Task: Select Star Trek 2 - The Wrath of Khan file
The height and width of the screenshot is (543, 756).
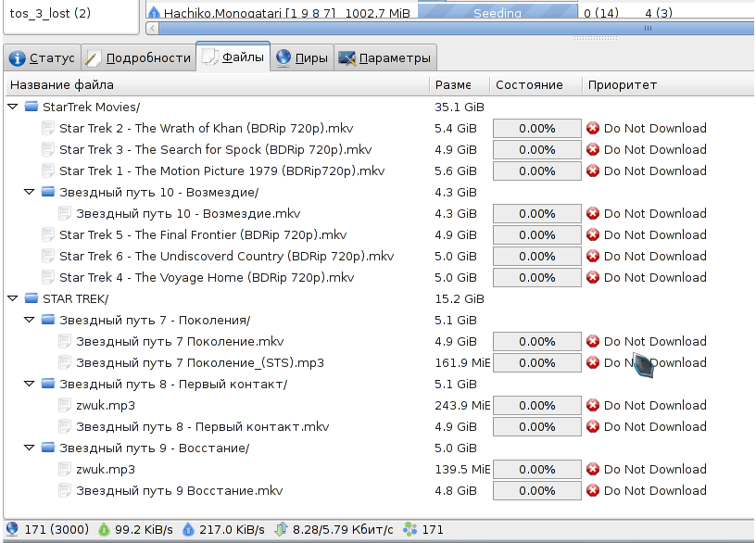Action: click(x=207, y=128)
